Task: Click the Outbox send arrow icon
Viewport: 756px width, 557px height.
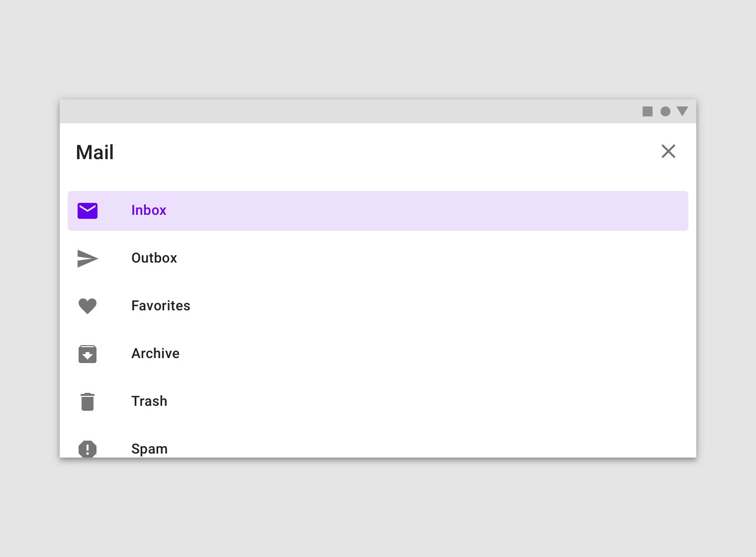Action: click(88, 259)
